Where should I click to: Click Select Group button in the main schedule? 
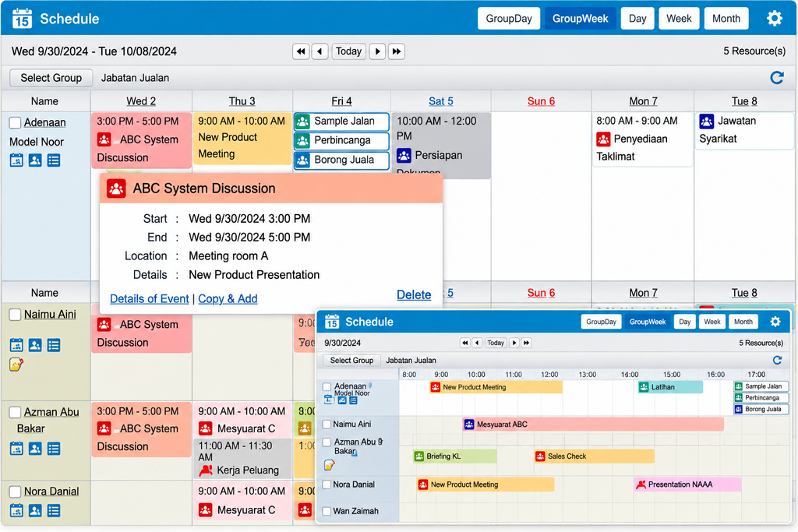51,78
